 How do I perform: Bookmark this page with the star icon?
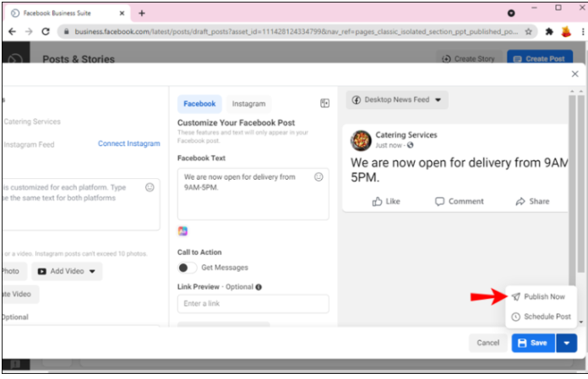[x=528, y=31]
